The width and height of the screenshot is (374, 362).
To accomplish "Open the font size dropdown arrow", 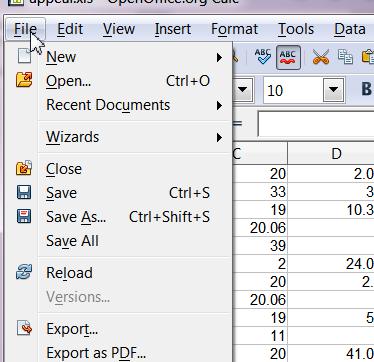I will [333, 89].
